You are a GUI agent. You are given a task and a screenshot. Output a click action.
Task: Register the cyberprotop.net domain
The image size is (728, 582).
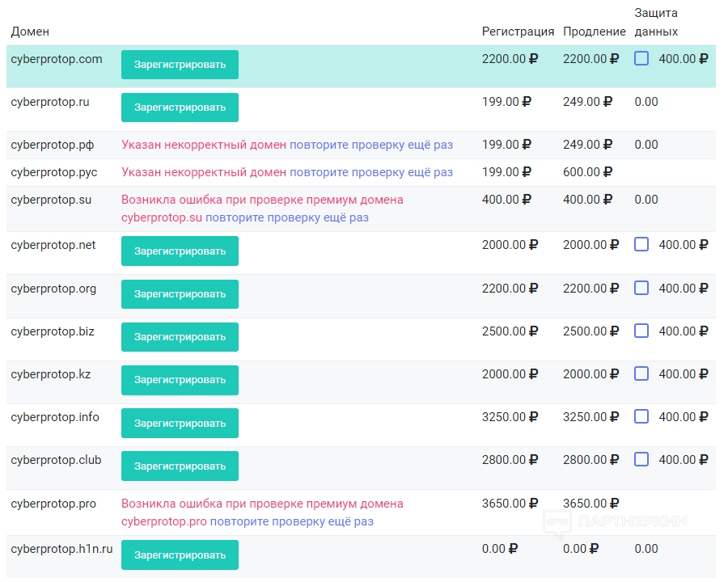coord(180,251)
